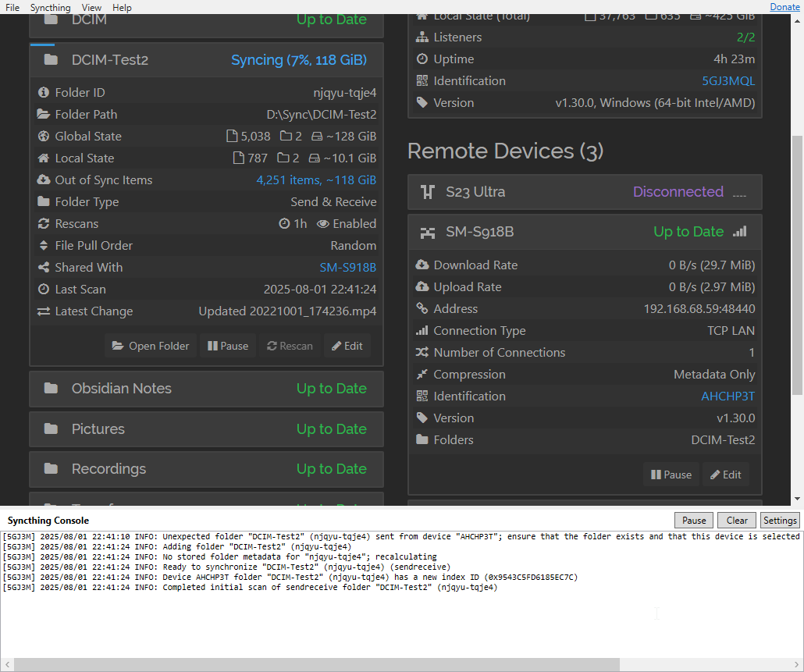
Task: Pause the Syncthing Console output
Action: (694, 521)
